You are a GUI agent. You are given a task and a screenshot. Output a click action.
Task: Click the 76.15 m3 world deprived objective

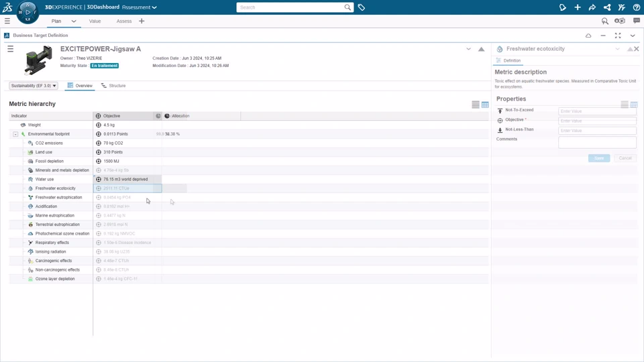(127, 180)
